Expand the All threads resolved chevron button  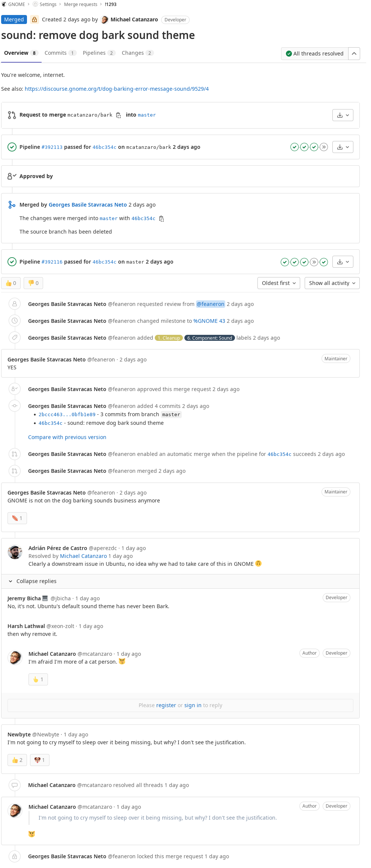[x=354, y=54]
